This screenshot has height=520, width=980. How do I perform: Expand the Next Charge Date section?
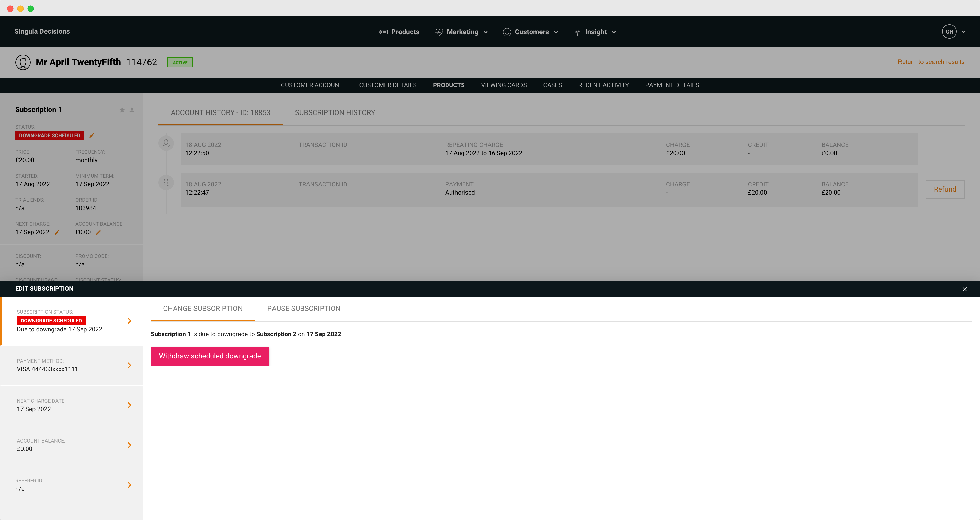(x=129, y=405)
